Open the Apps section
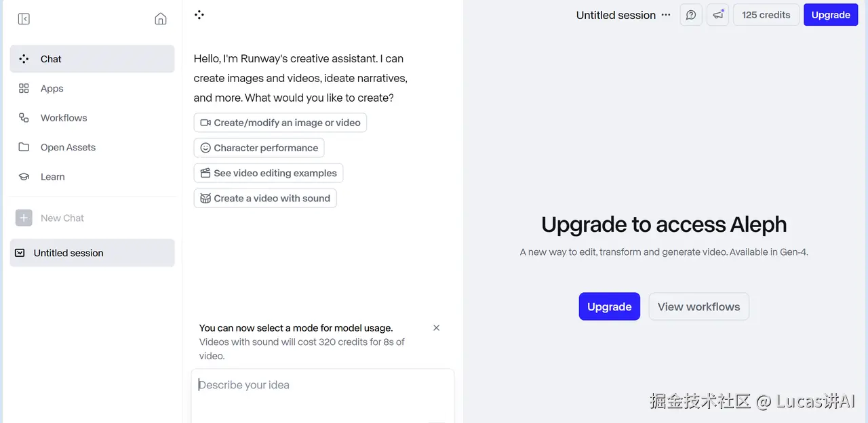868x423 pixels. (x=52, y=89)
